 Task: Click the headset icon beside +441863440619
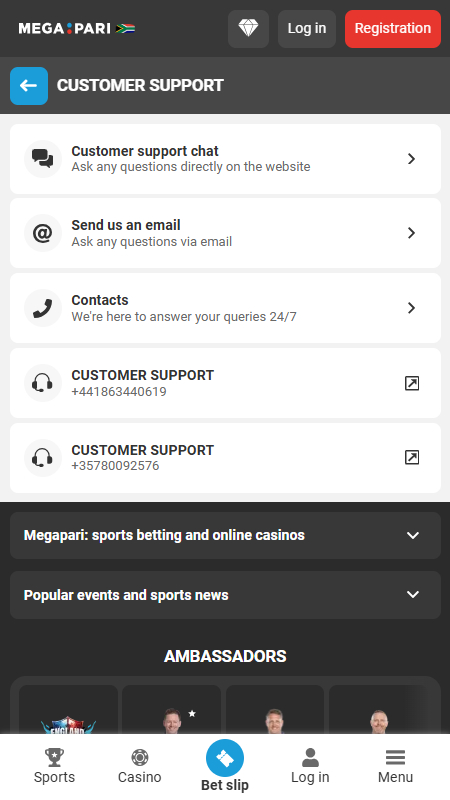click(43, 383)
